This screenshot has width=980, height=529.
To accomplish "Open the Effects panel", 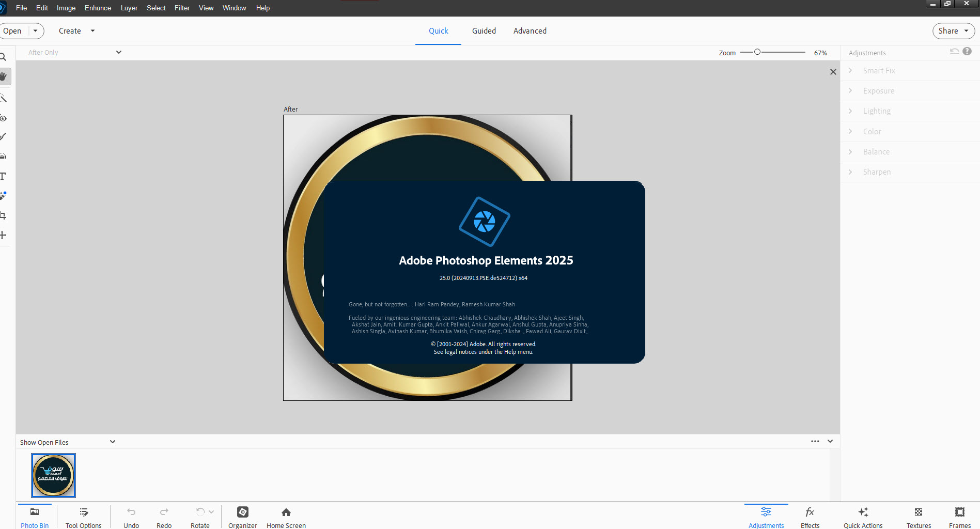I will tap(810, 517).
